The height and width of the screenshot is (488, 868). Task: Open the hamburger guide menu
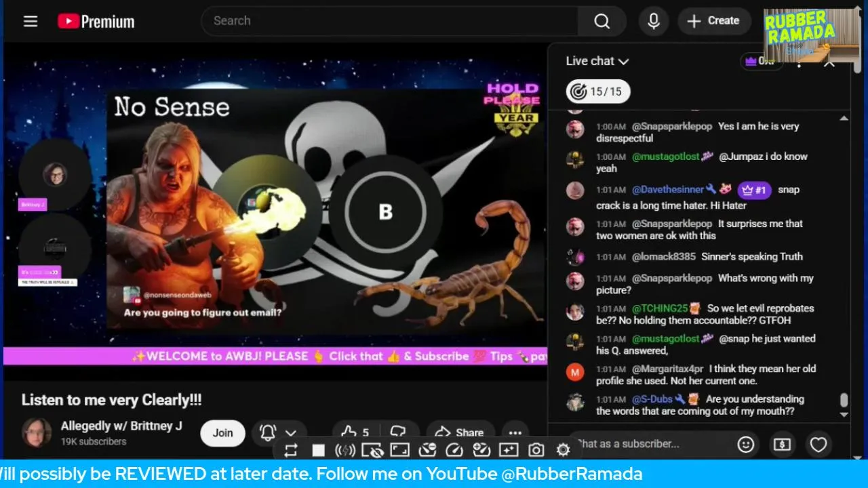[31, 21]
